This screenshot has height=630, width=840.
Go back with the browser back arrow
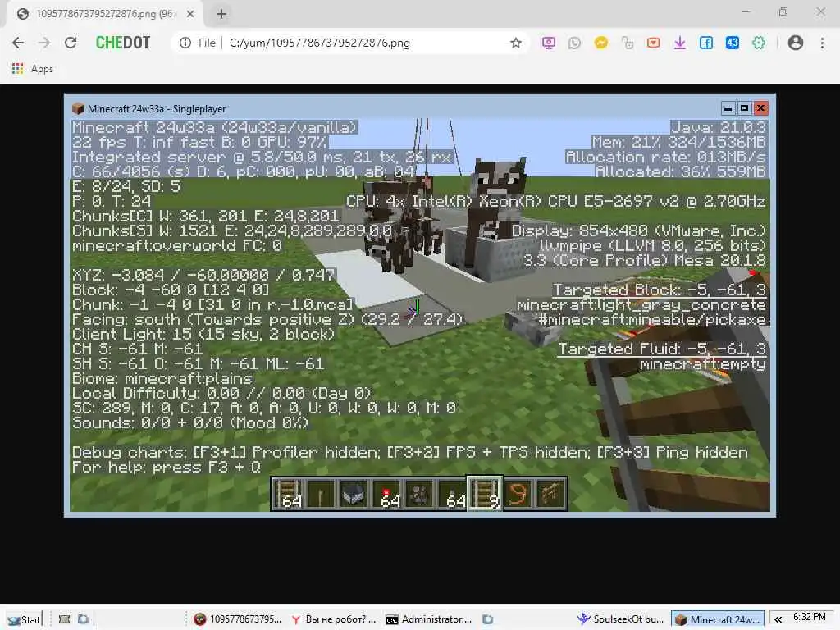[18, 43]
